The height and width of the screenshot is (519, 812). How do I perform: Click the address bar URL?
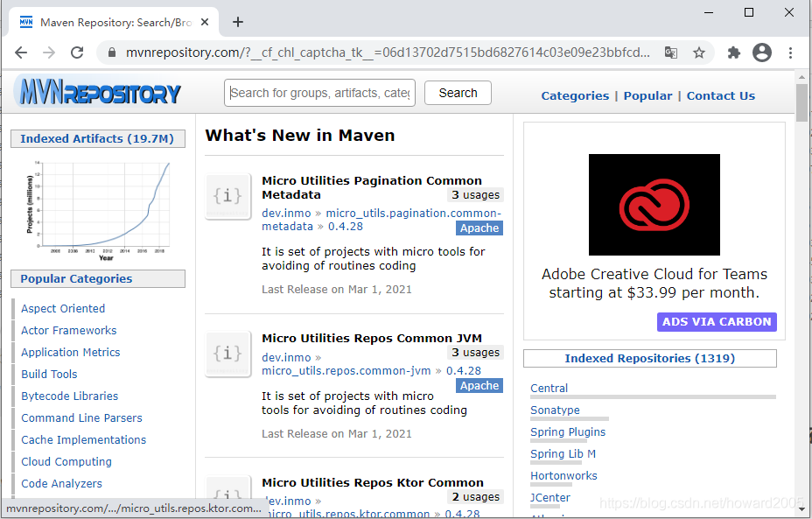pyautogui.click(x=388, y=53)
